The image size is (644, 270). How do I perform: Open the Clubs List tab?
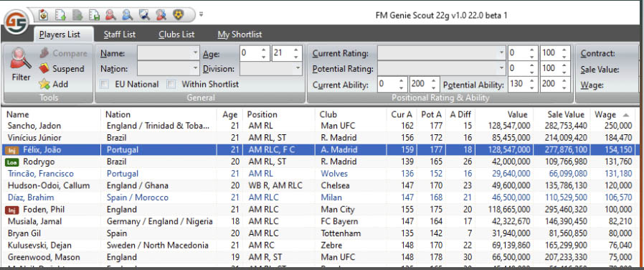pos(176,34)
